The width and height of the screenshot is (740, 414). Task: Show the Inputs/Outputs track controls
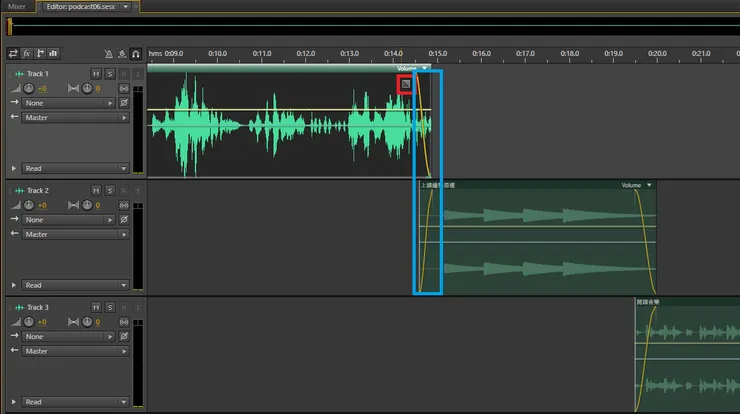pos(13,53)
